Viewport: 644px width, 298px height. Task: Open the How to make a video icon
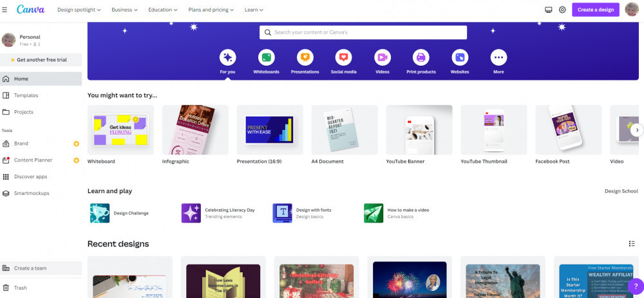[x=374, y=213]
